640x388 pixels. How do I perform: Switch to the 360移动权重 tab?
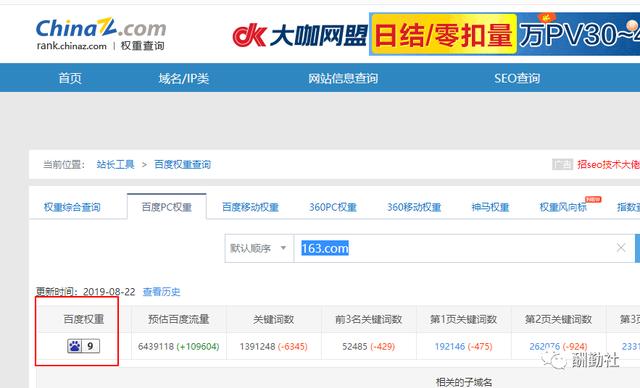414,207
